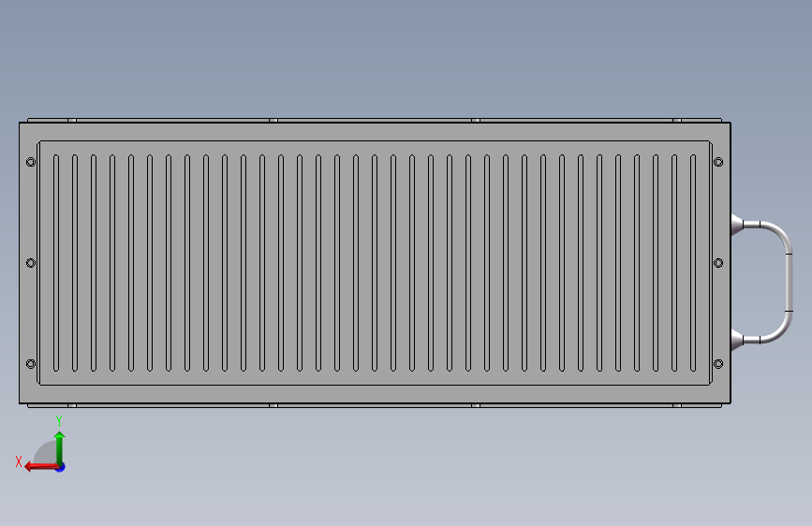This screenshot has height=526, width=812.
Task: Click the green Y axis arrow of the triad
Action: [60, 448]
